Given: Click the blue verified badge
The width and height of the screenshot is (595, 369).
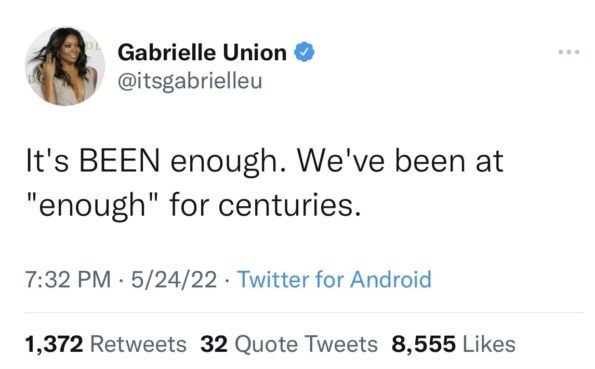Looking at the screenshot, I should (x=304, y=52).
